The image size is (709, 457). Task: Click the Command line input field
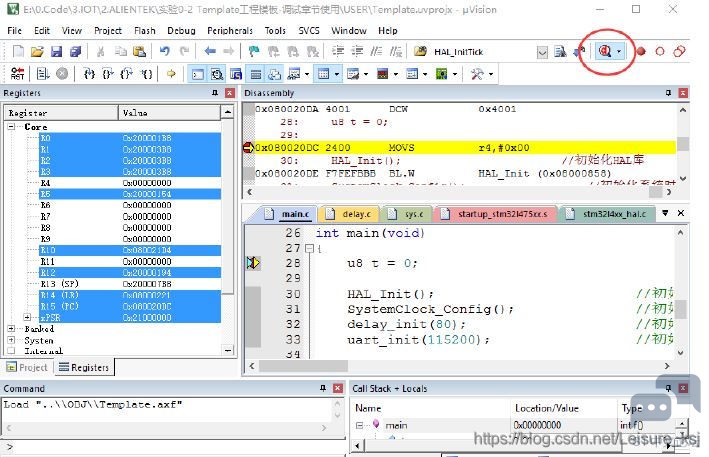172,448
